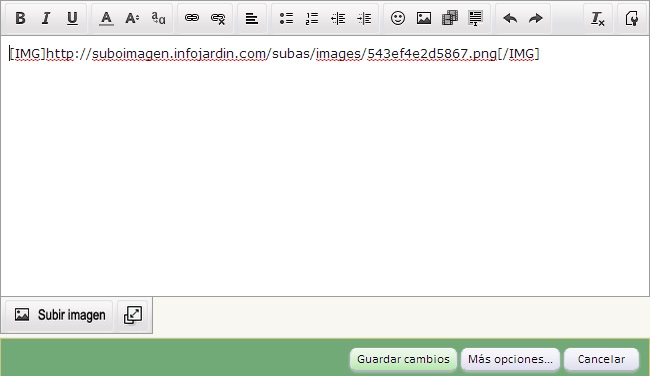650x376 pixels.
Task: Open the text alignment dropdown
Action: [x=252, y=18]
